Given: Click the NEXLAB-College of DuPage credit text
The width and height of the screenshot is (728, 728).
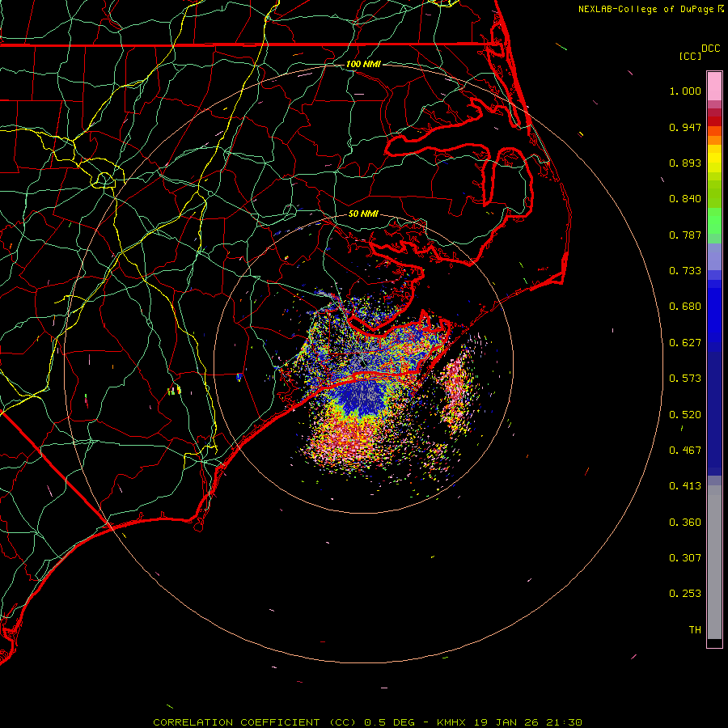Looking at the screenshot, I should point(650,9).
